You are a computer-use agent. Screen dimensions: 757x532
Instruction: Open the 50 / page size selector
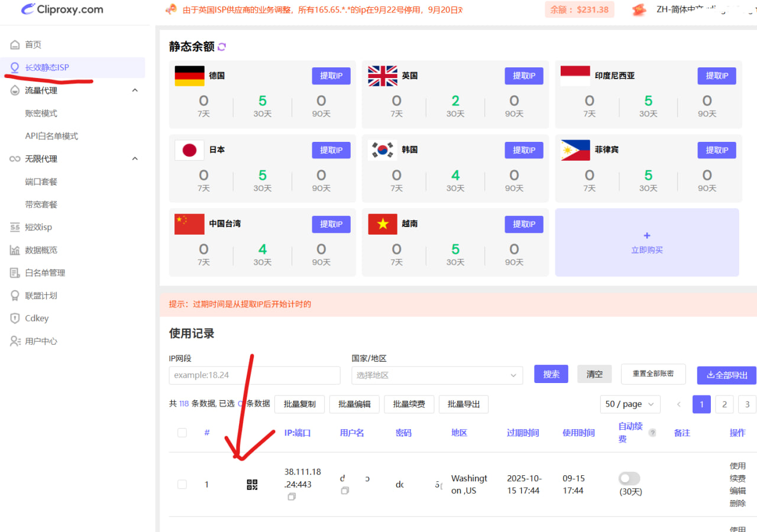[x=630, y=404]
